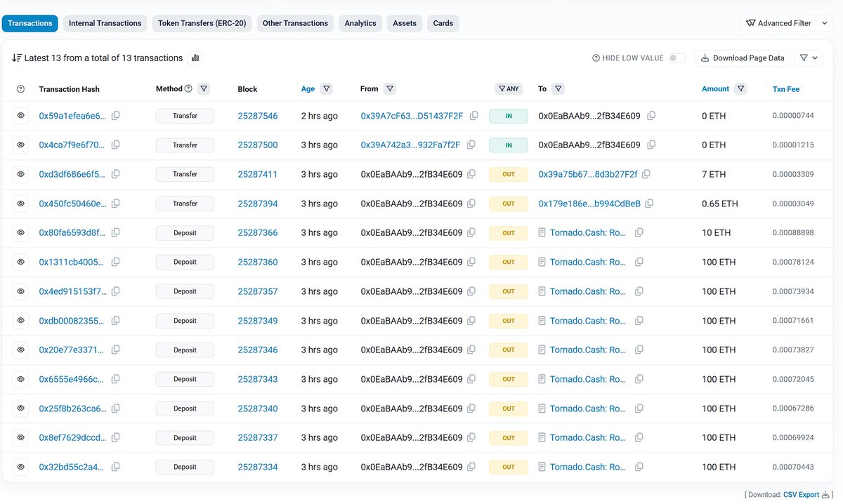
Task: Copy From address 0x39A742a3...932Fa7f2F
Action: click(x=471, y=145)
